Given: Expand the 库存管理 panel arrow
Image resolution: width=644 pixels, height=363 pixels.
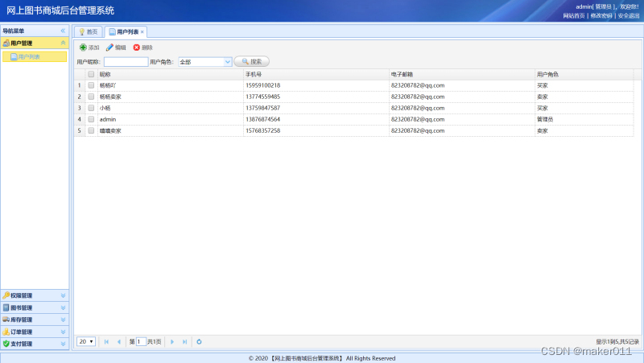Looking at the screenshot, I should 63,320.
